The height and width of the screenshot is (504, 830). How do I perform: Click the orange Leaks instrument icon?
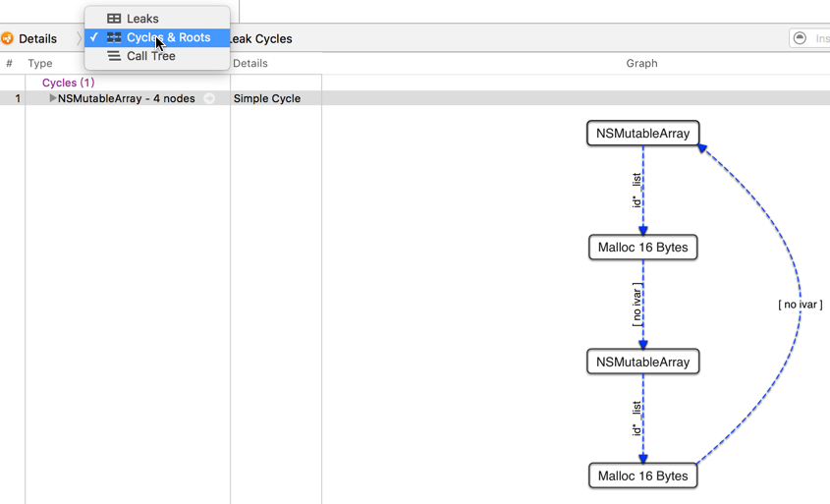pyautogui.click(x=7, y=38)
